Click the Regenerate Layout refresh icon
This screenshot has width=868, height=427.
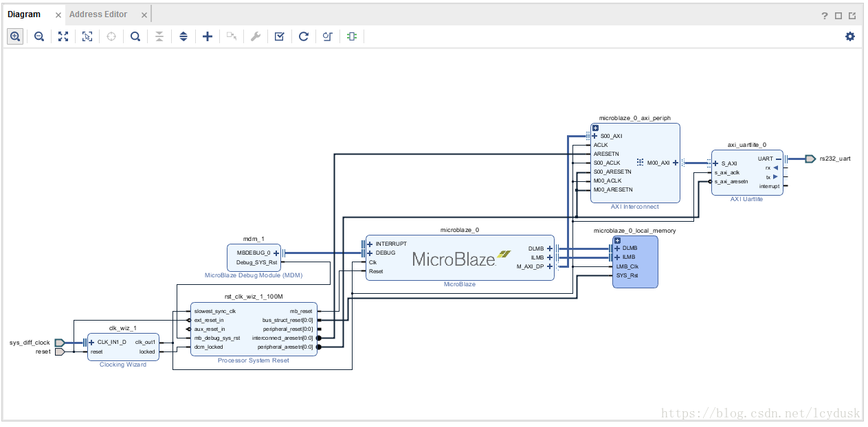[x=304, y=36]
